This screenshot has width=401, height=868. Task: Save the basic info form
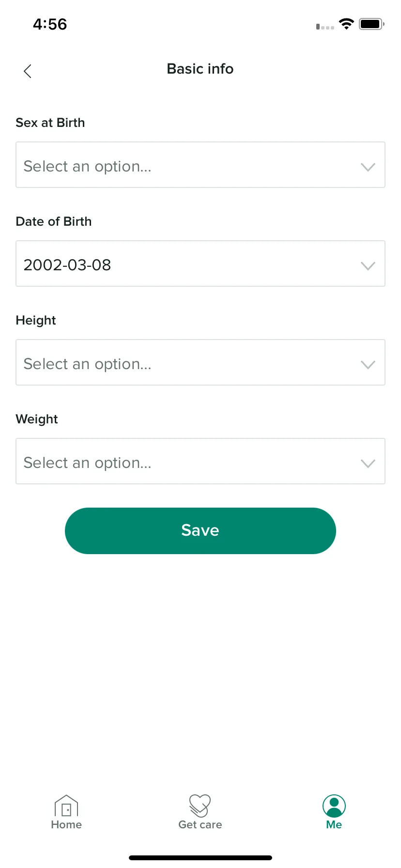click(200, 531)
